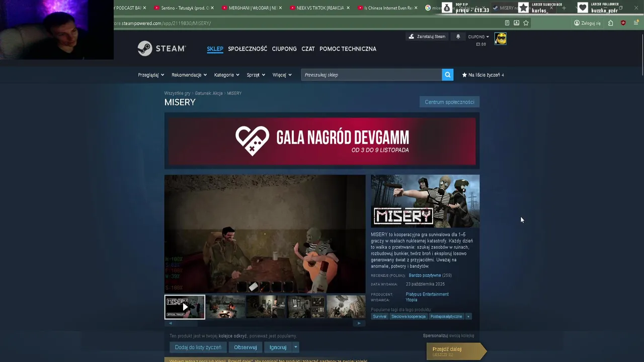This screenshot has height=362, width=644.
Task: Click the Spersonalizuj swoją kolejkę link
Action: (x=448, y=335)
